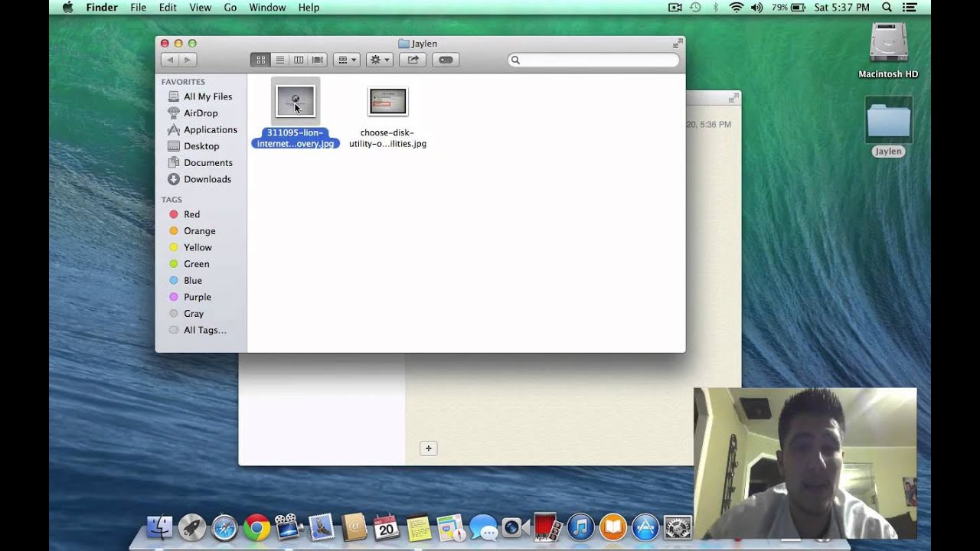Open the volume menu bar control
The width and height of the screenshot is (980, 551).
756,7
